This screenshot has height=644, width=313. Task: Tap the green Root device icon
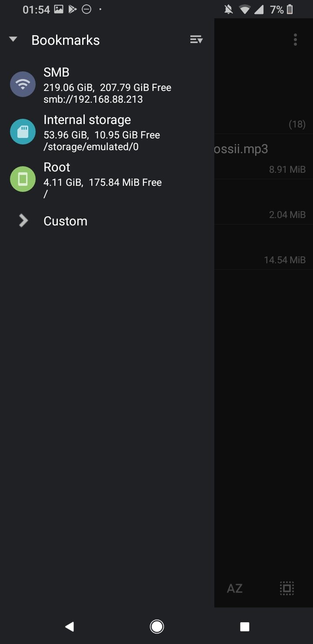tap(23, 179)
